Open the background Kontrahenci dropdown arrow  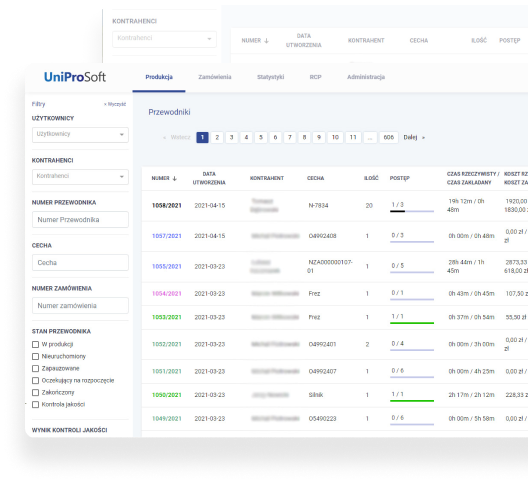tap(209, 39)
